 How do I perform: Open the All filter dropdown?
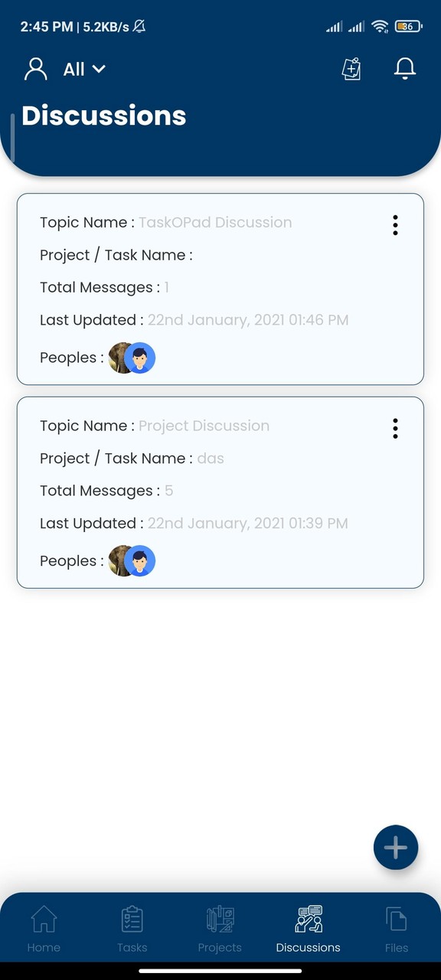(82, 69)
